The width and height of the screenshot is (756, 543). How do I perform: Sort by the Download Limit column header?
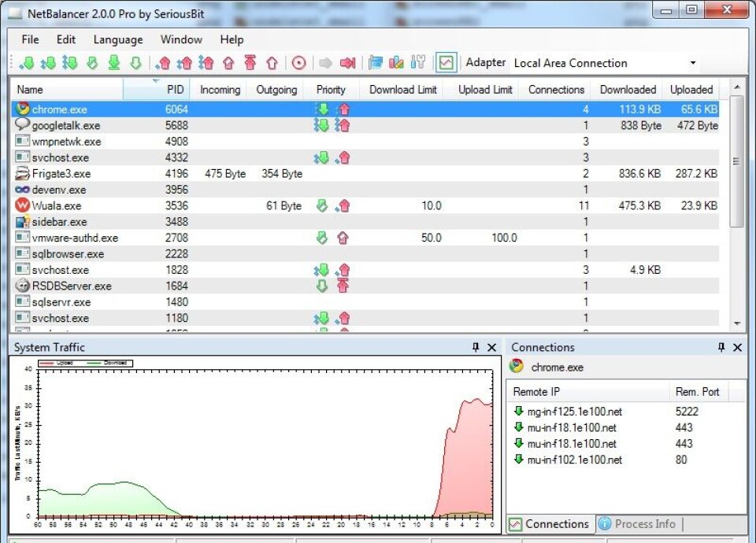[402, 90]
